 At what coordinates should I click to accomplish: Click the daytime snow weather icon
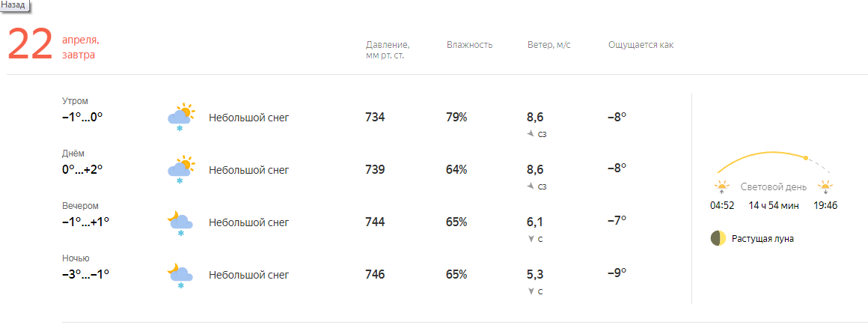point(180,170)
